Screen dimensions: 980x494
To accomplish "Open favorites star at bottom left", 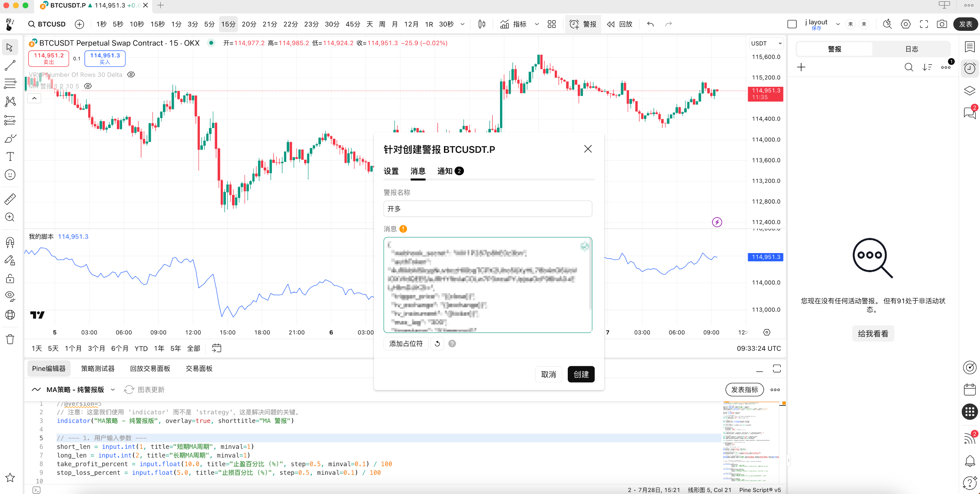I will click(10, 478).
